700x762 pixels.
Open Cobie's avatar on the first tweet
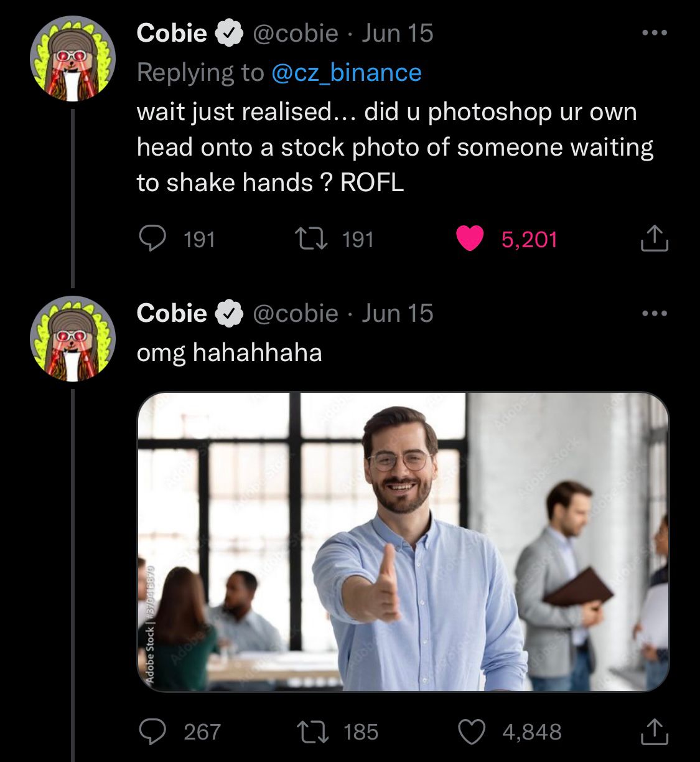73,59
